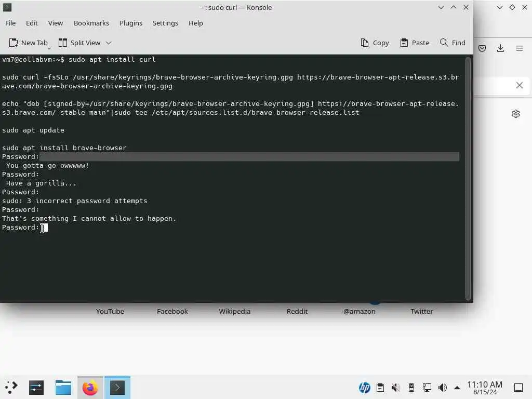Open the Twitter shortcut in Firefox
Viewport: 532px width, 399px height.
pyautogui.click(x=422, y=311)
